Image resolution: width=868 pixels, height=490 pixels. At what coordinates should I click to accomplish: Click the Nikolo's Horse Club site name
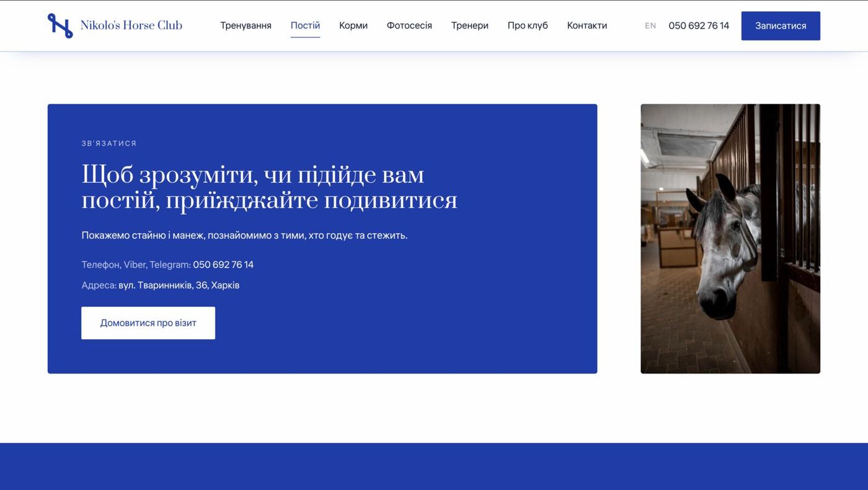tap(131, 25)
